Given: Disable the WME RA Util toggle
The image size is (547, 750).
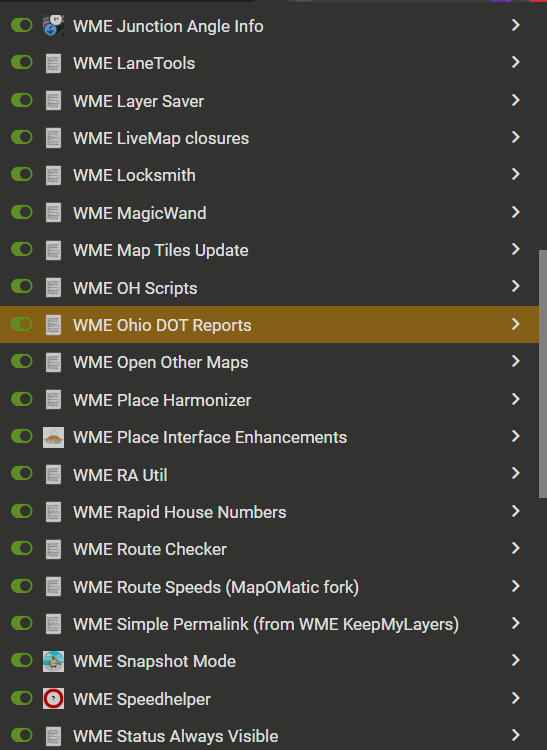Looking at the screenshot, I should tap(22, 474).
